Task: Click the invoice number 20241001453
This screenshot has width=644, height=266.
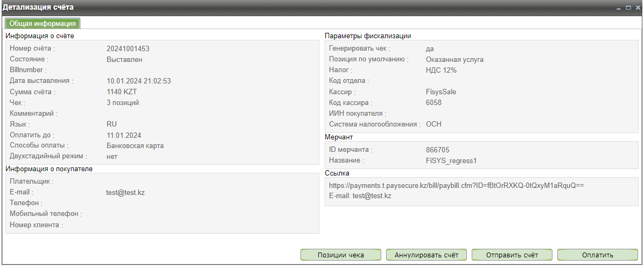Action: click(x=128, y=48)
